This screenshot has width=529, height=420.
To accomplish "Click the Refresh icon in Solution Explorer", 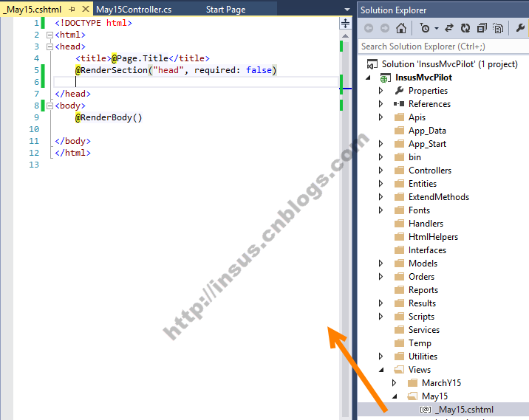I will [x=465, y=28].
